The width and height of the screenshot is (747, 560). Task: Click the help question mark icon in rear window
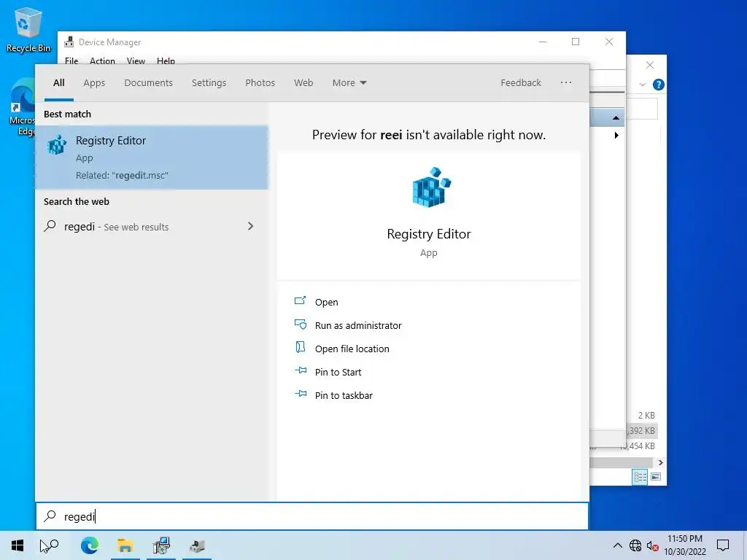click(659, 85)
